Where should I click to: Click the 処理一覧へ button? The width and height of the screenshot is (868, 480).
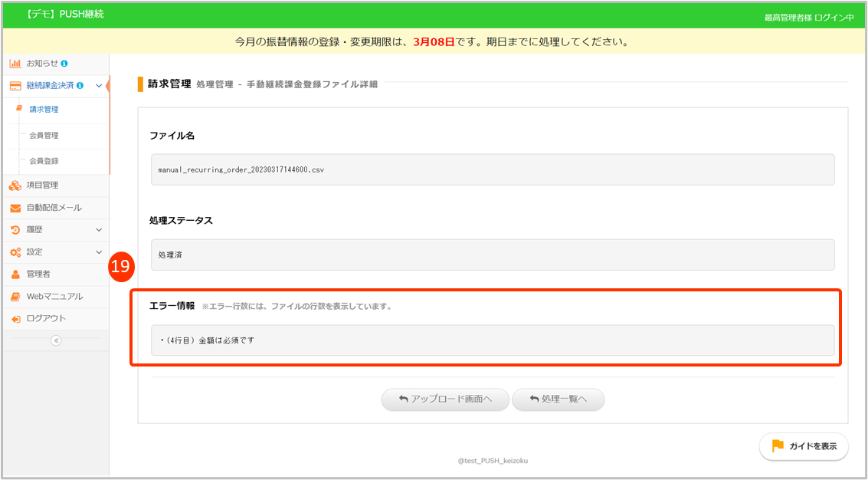tap(558, 399)
